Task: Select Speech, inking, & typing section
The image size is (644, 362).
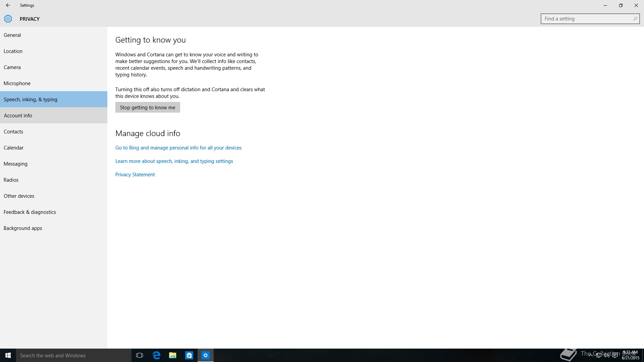Action: [54, 99]
